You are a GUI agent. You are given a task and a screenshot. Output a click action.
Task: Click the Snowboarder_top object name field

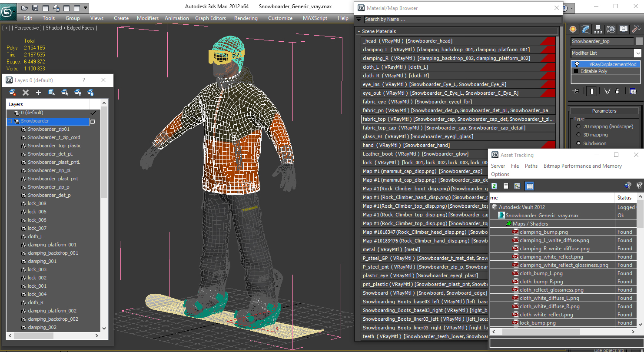tap(602, 41)
